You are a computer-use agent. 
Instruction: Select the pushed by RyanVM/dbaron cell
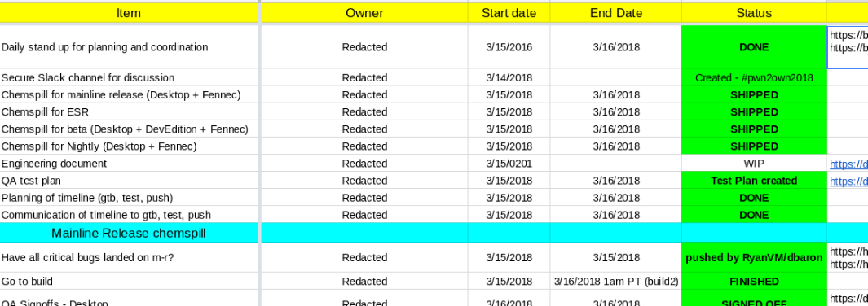tap(754, 257)
